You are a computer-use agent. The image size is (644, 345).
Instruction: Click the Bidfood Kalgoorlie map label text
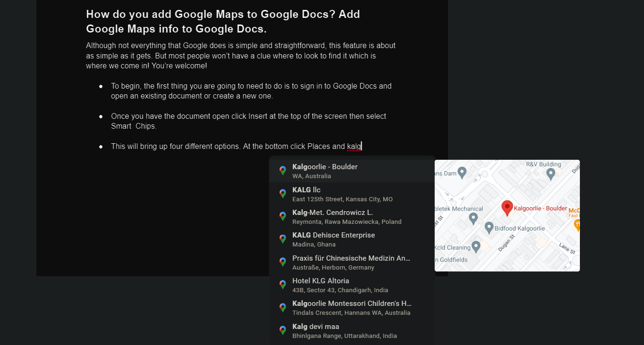(x=520, y=229)
